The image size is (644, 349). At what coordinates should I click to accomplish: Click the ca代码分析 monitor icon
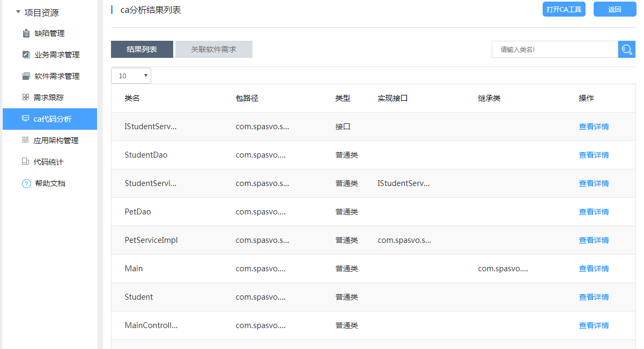(25, 119)
